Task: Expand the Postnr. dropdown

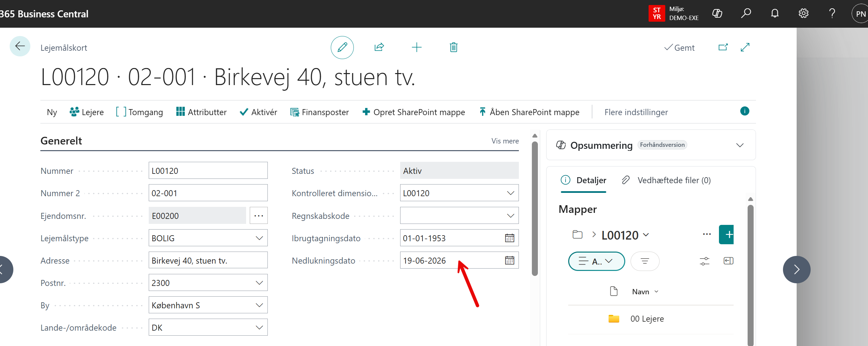Action: tap(259, 283)
